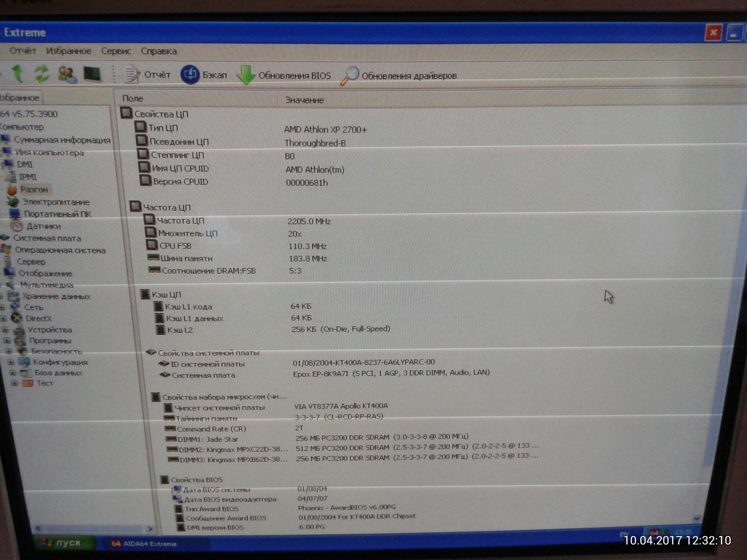Click the value 110.3 MHz

click(x=308, y=246)
